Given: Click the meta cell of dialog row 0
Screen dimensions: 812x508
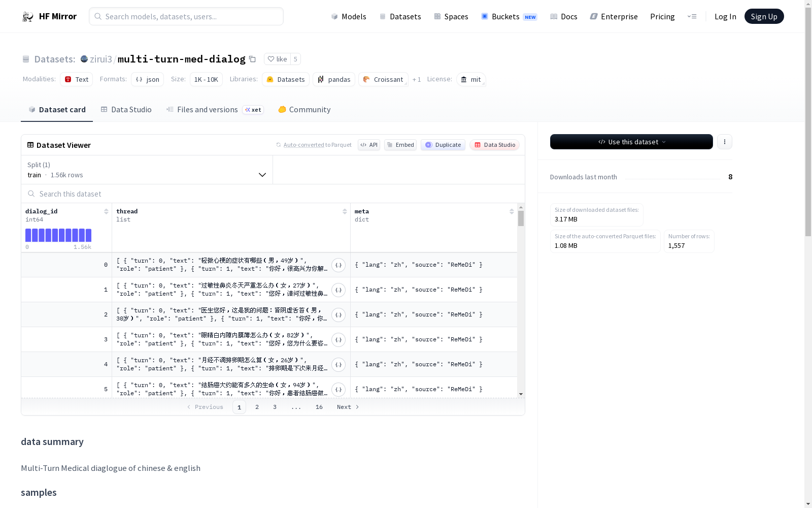Looking at the screenshot, I should coord(434,265).
